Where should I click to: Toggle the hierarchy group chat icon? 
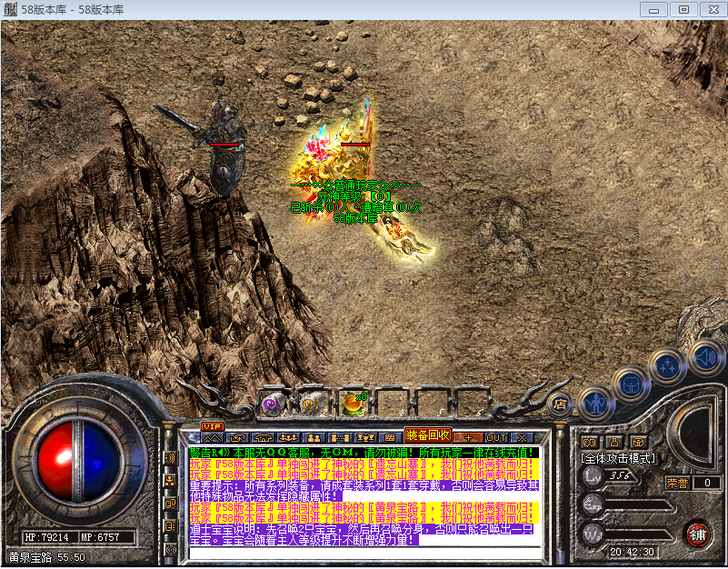click(x=170, y=481)
